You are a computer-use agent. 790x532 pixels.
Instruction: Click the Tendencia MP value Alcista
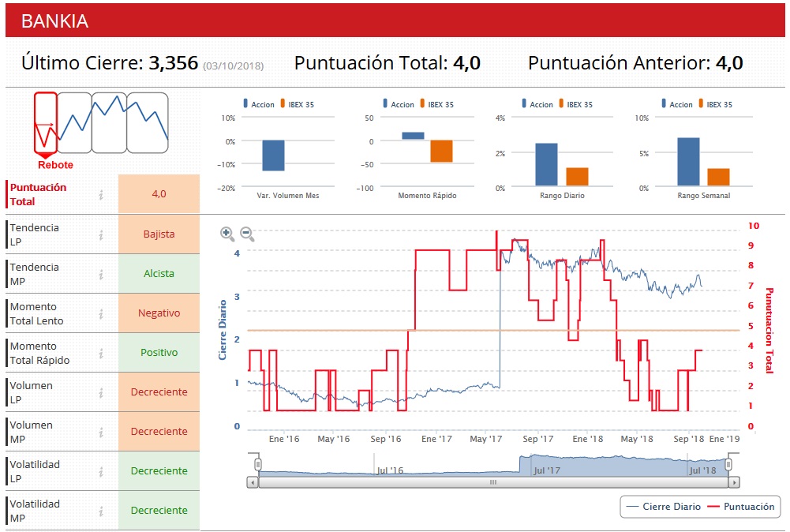pyautogui.click(x=159, y=274)
